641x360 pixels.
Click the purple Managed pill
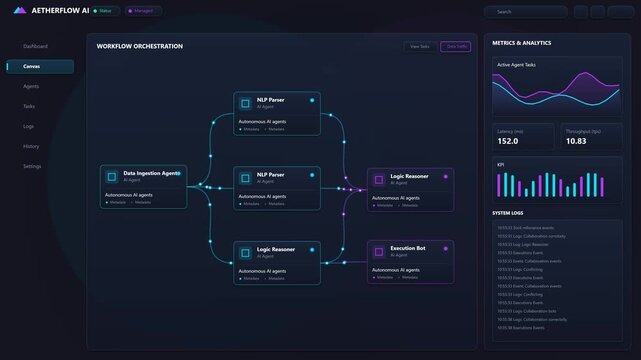click(x=143, y=11)
